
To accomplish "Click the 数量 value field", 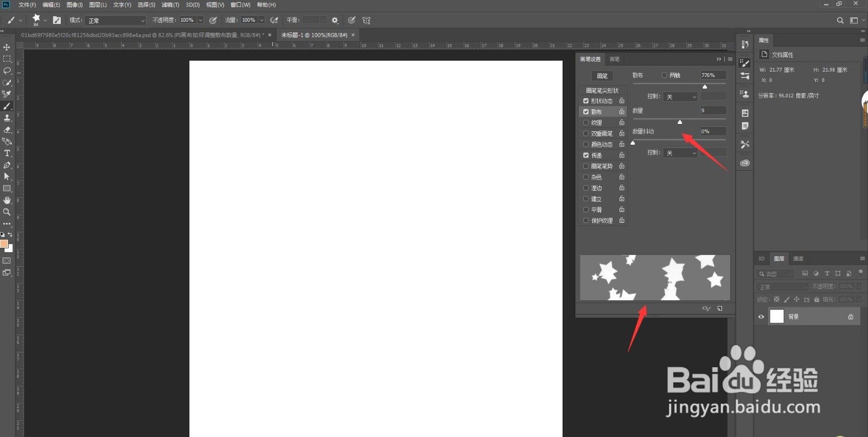I will pos(713,111).
